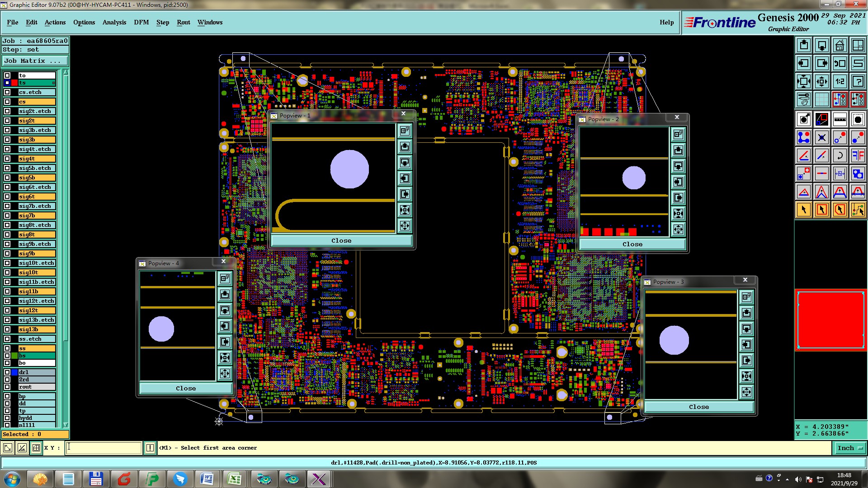Click the rotate feature icon
Image resolution: width=868 pixels, height=488 pixels.
(x=840, y=155)
